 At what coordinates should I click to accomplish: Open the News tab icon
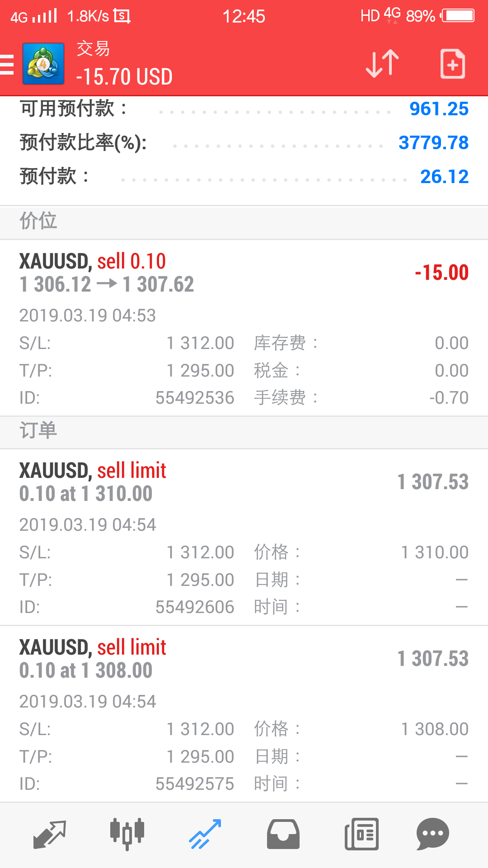click(361, 834)
